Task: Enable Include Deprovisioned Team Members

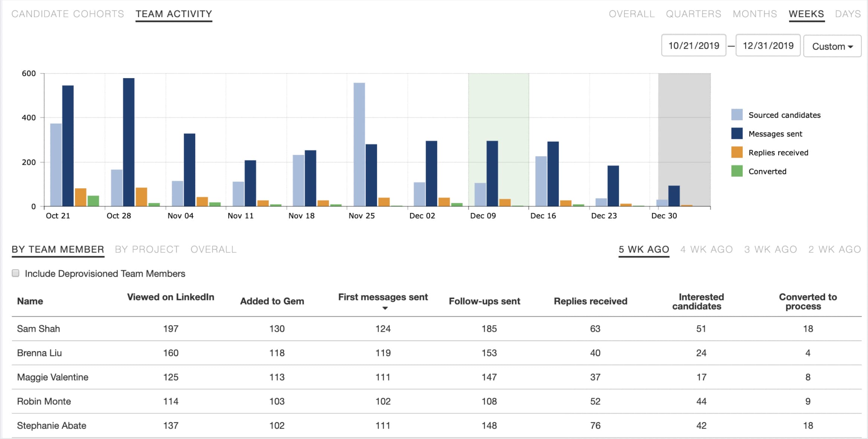Action: click(15, 273)
